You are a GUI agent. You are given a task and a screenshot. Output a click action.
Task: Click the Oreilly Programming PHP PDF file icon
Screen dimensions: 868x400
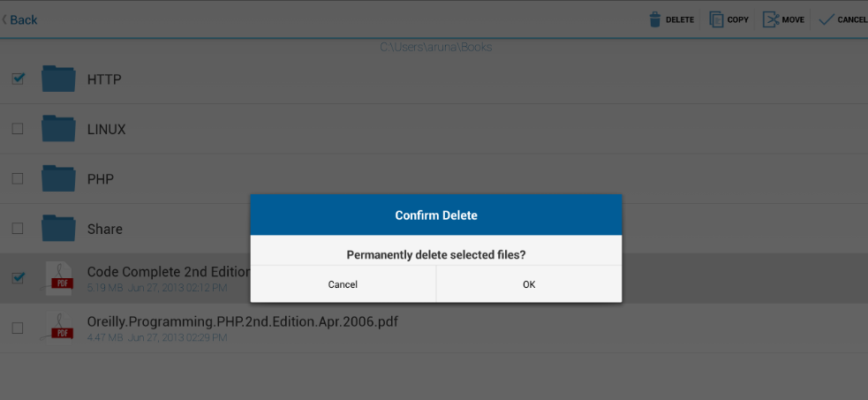click(x=58, y=328)
